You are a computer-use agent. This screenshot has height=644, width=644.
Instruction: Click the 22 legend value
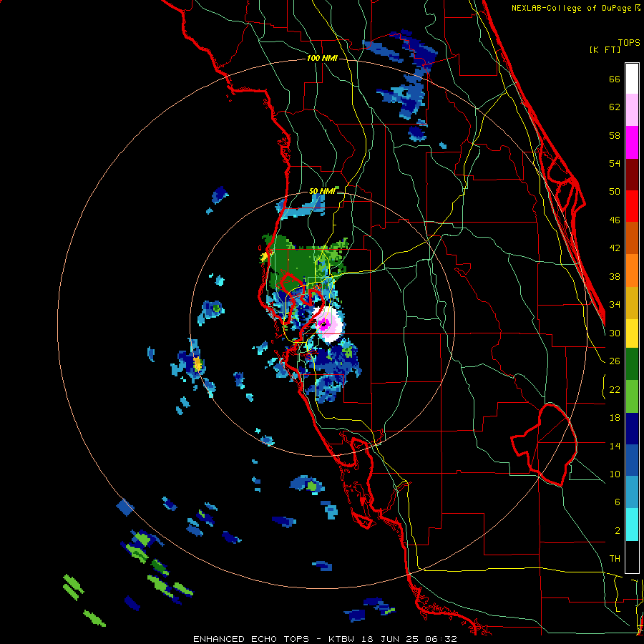point(615,389)
